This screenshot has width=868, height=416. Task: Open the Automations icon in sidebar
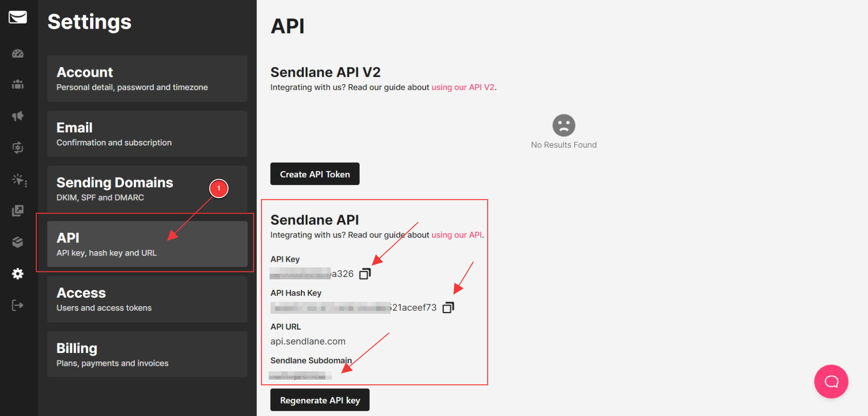17,148
